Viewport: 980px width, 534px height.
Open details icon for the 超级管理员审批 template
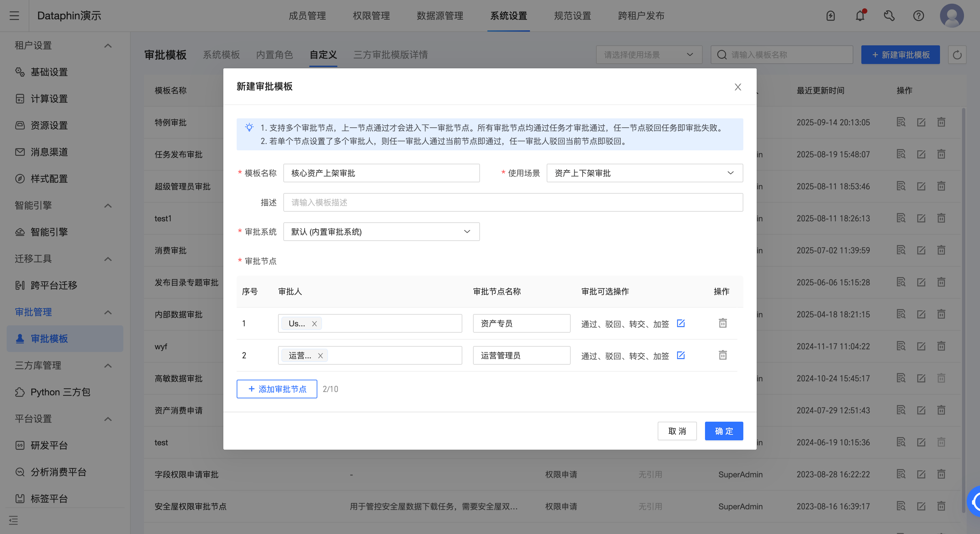[x=901, y=186]
